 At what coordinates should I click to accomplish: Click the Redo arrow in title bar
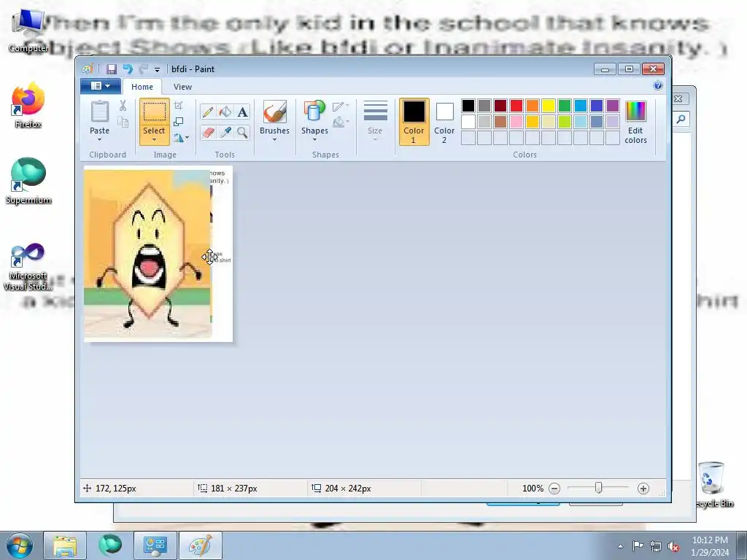click(x=143, y=69)
